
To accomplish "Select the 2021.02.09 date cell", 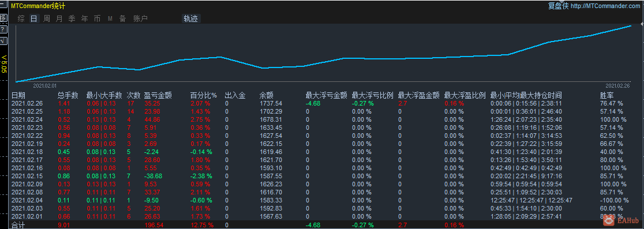I will click(x=27, y=184).
